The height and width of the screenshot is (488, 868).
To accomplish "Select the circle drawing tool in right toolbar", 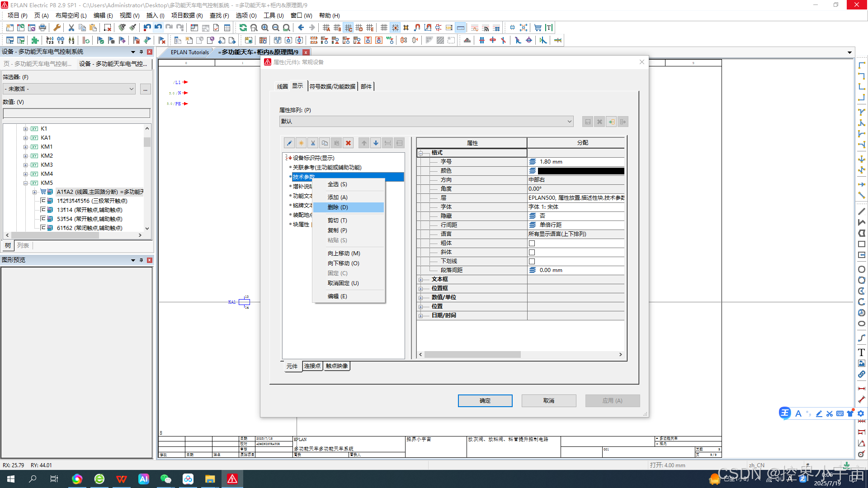I will pos(861,269).
